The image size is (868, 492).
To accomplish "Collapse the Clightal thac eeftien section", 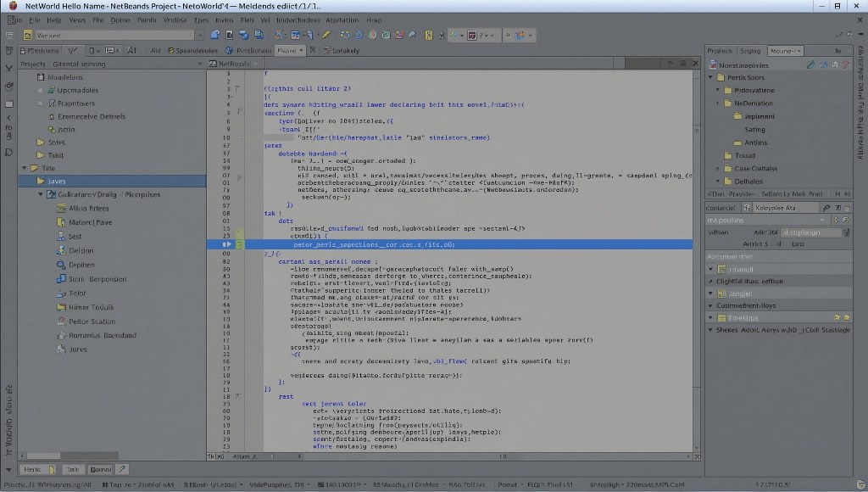I will pos(711,281).
